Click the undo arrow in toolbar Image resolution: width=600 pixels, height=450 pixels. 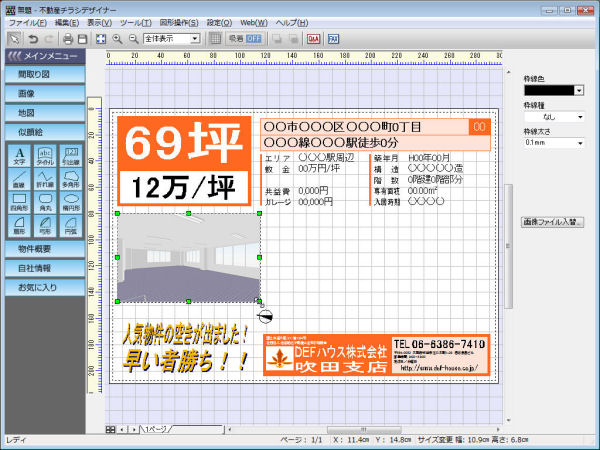[x=32, y=38]
